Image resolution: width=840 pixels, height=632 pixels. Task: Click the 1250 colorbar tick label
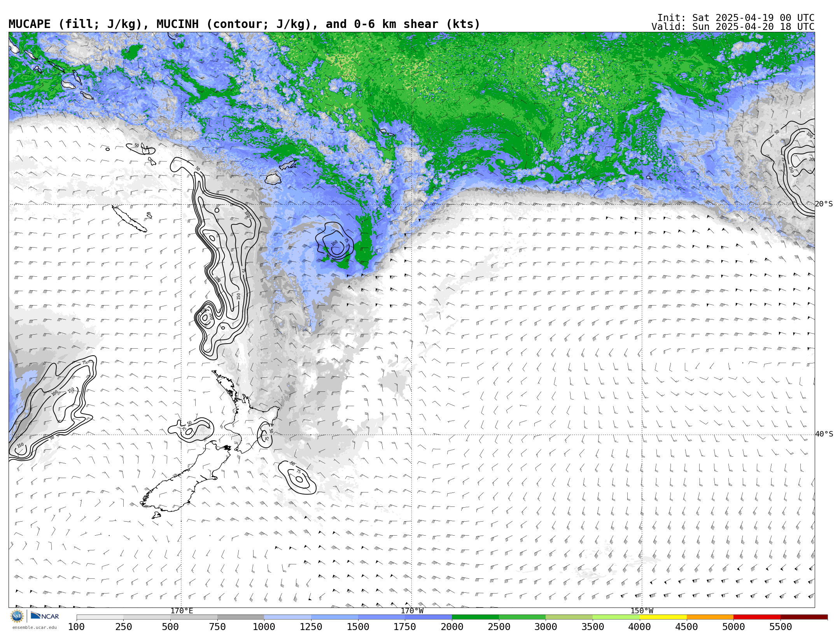[x=311, y=627]
